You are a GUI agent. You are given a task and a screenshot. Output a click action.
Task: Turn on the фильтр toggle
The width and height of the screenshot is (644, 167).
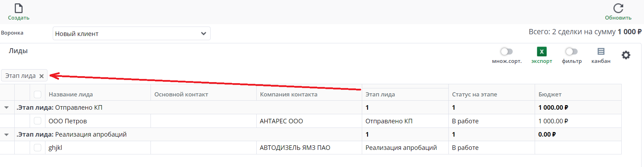[x=571, y=52]
